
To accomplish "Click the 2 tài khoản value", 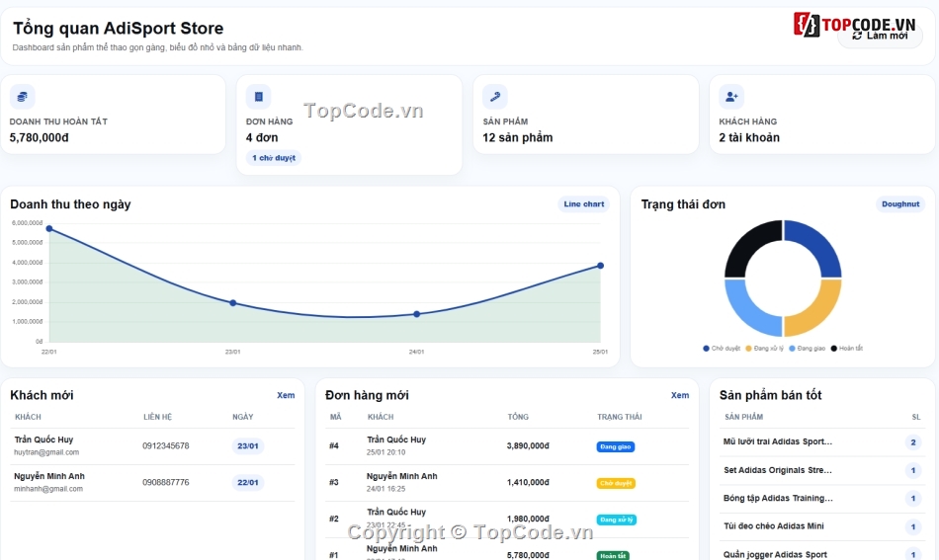I will pos(749,137).
